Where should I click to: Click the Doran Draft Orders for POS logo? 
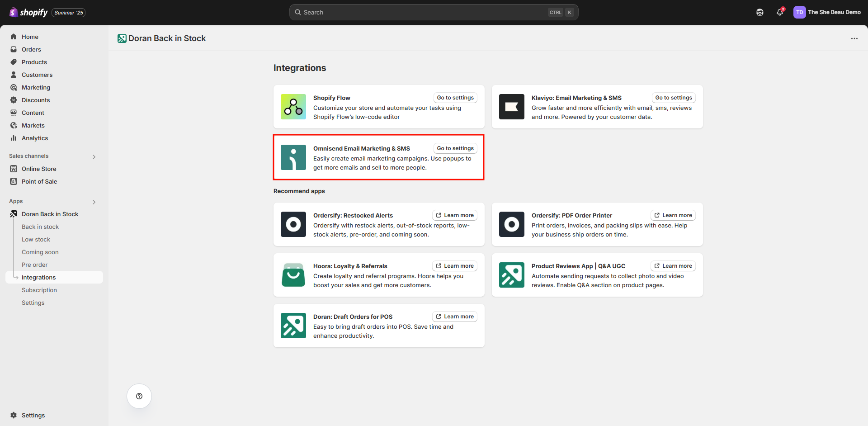click(x=293, y=326)
